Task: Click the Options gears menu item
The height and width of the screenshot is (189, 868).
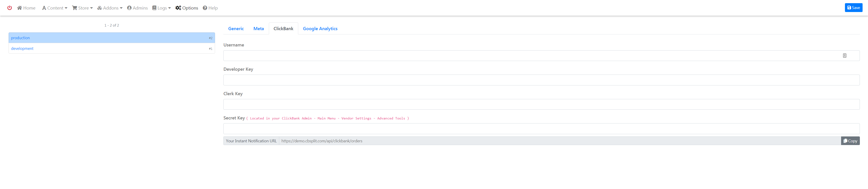Action: (187, 8)
